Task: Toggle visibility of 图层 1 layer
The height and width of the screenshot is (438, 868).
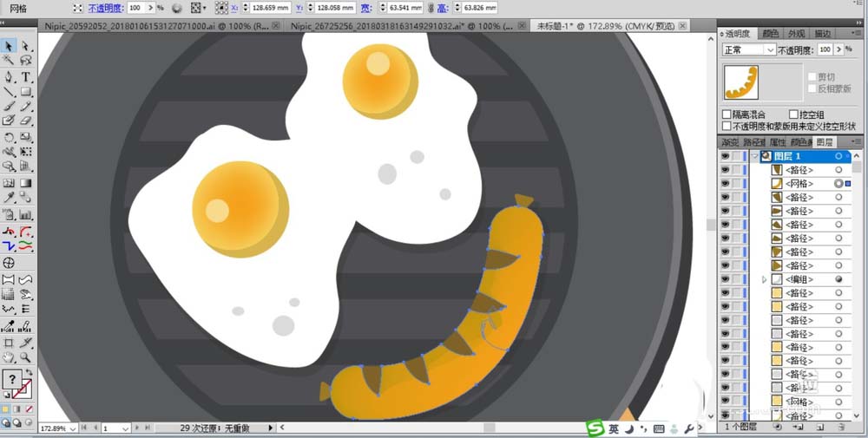Action: pyautogui.click(x=725, y=156)
